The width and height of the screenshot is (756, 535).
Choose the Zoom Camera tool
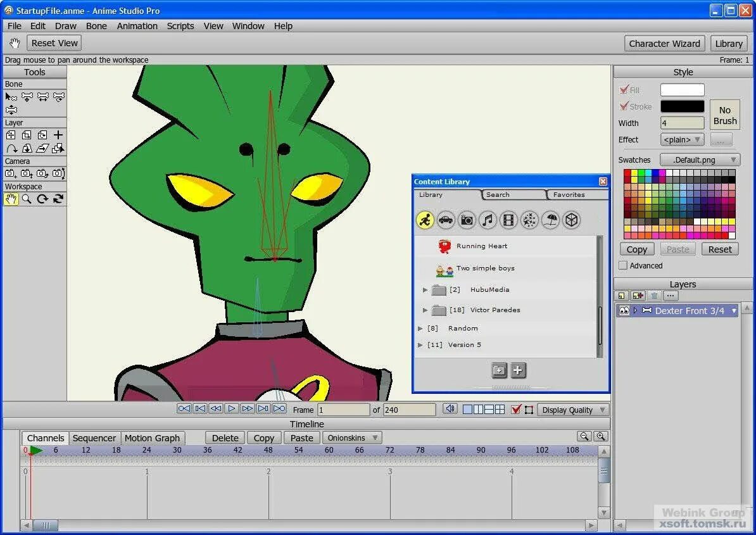click(x=27, y=173)
